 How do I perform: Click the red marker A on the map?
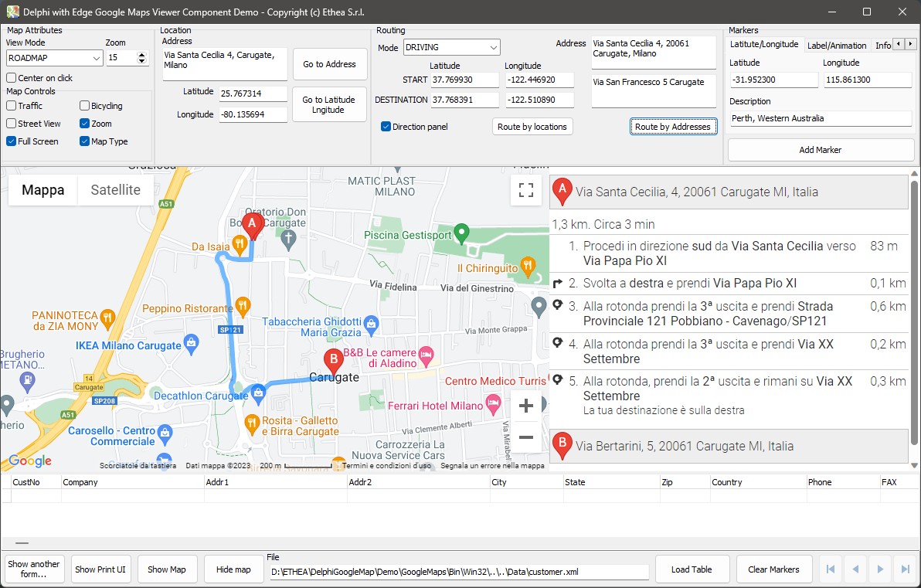tap(253, 226)
